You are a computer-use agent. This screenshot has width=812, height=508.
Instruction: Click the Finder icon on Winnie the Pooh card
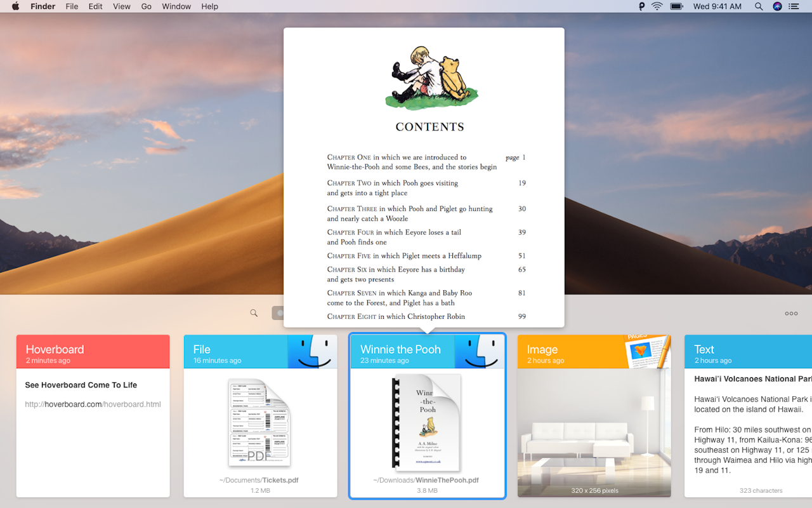pos(480,351)
